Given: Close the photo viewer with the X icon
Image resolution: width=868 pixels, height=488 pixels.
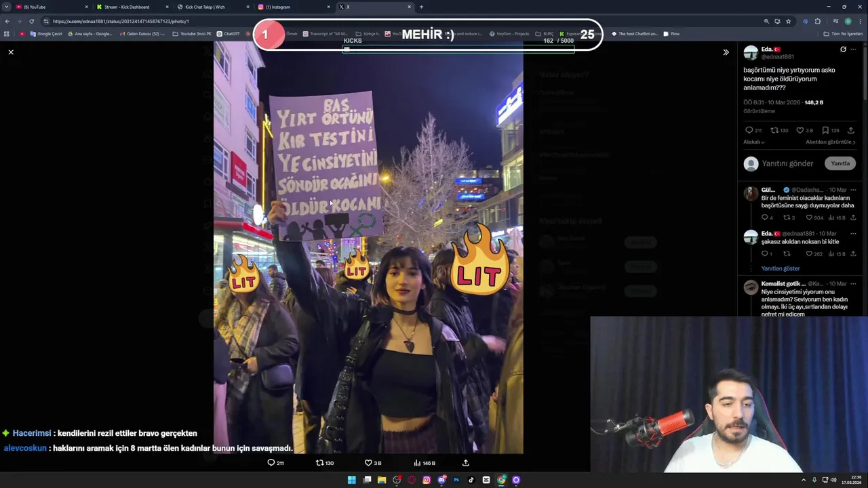Looking at the screenshot, I should [x=11, y=52].
